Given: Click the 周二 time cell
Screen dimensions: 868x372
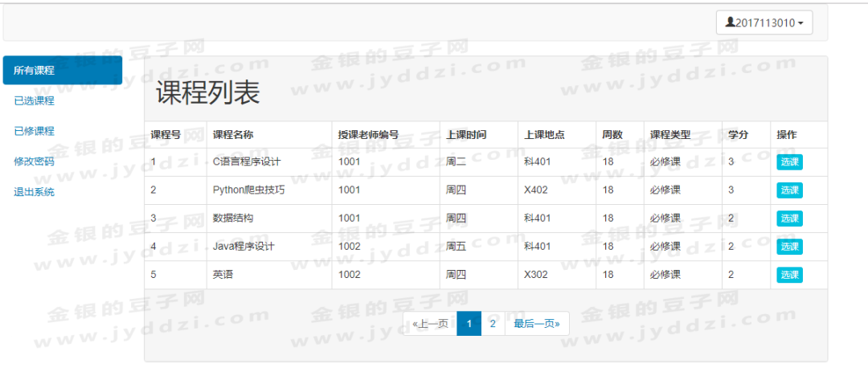Looking at the screenshot, I should [x=457, y=162].
